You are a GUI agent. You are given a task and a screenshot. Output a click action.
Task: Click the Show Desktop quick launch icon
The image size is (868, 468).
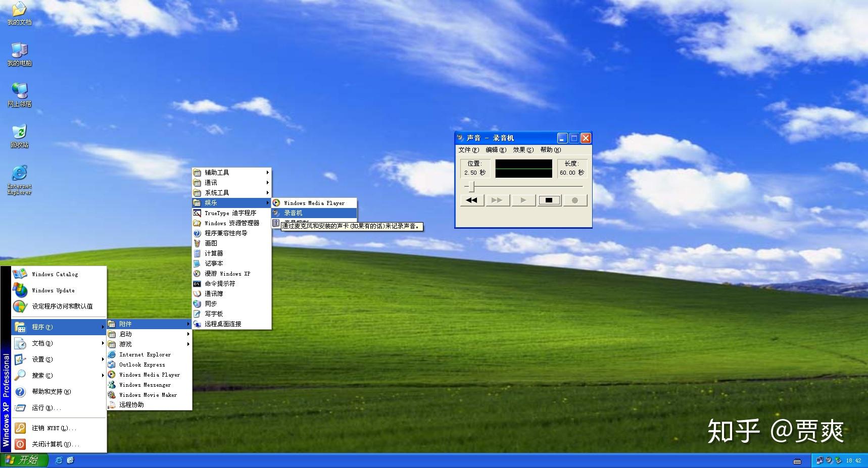click(x=70, y=460)
